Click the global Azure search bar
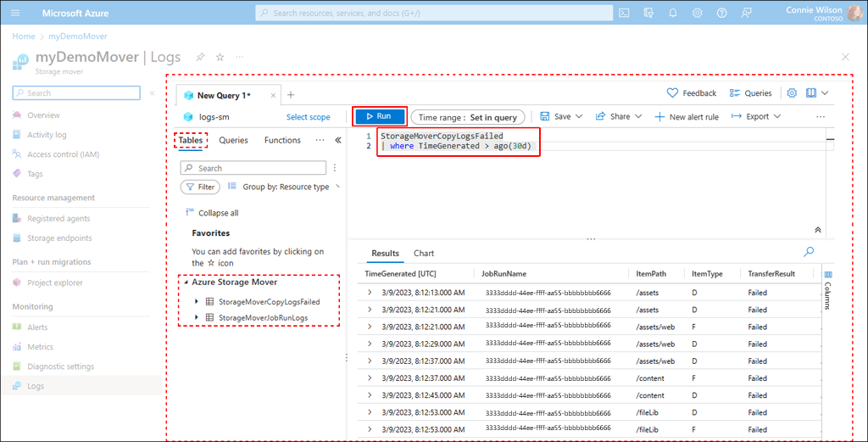This screenshot has height=442, width=868. tap(434, 13)
